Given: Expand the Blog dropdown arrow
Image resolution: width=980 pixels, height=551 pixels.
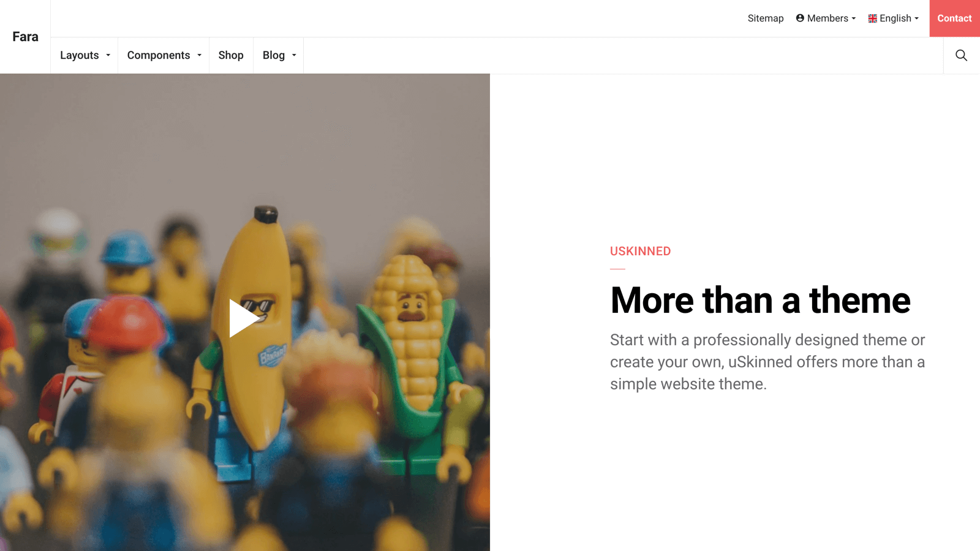Looking at the screenshot, I should (x=295, y=55).
